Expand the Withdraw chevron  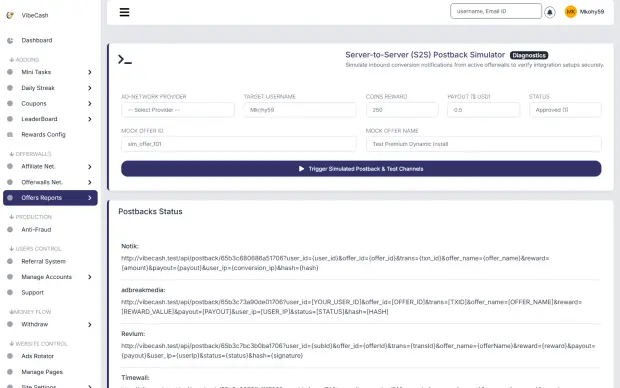(90, 324)
